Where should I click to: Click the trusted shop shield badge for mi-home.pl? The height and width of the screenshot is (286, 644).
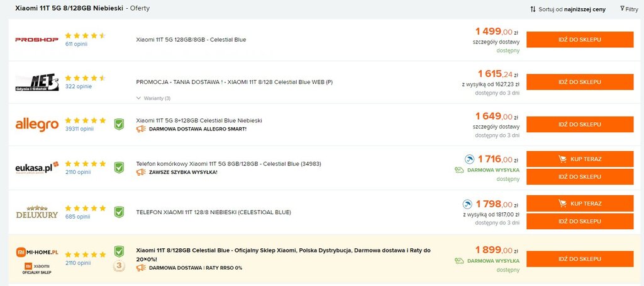[119, 251]
